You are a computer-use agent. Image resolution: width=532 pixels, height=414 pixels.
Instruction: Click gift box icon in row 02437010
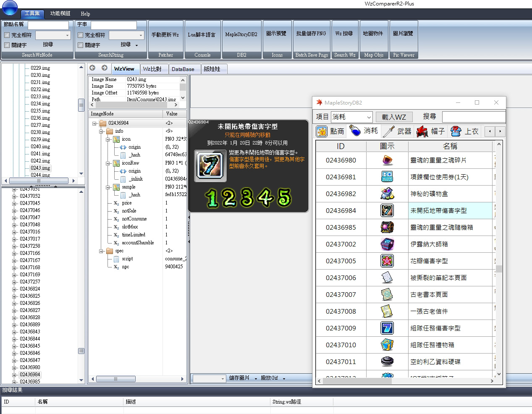click(x=387, y=345)
